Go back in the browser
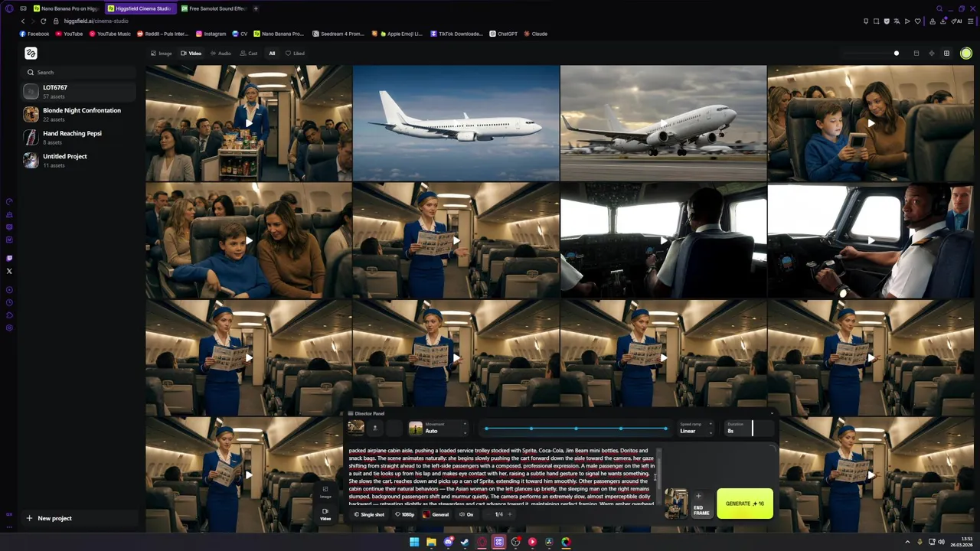Image resolution: width=980 pixels, height=551 pixels. (x=23, y=21)
